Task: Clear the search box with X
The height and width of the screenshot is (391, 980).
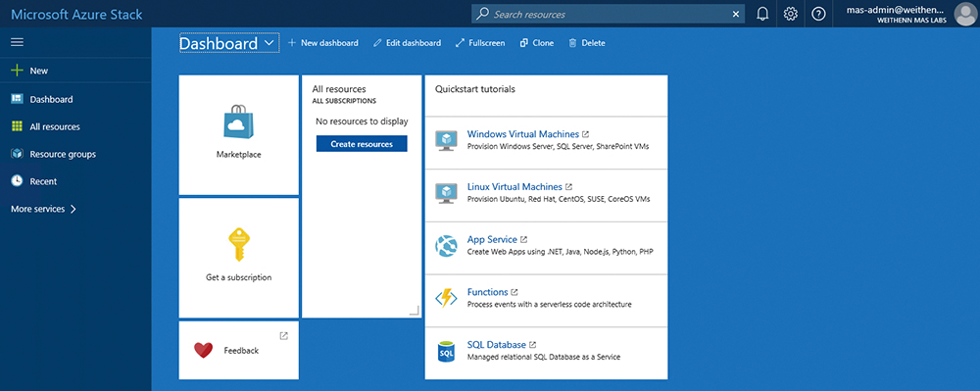Action: [736, 15]
